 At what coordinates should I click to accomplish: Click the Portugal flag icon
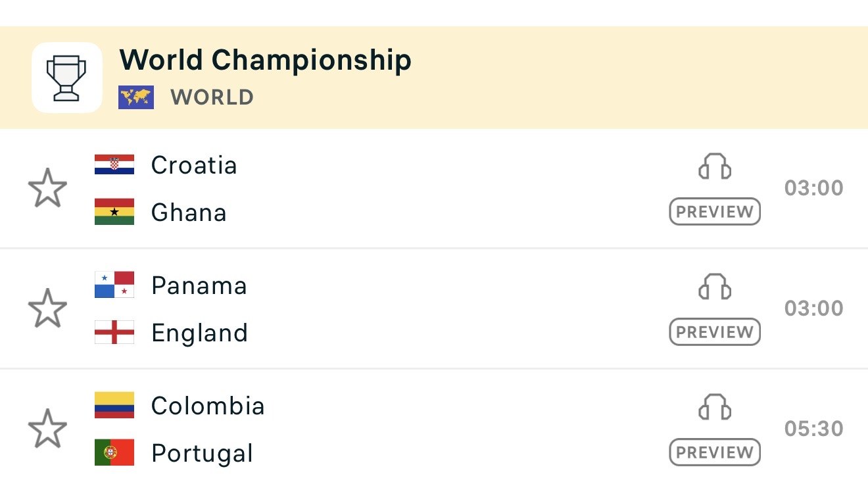114,452
